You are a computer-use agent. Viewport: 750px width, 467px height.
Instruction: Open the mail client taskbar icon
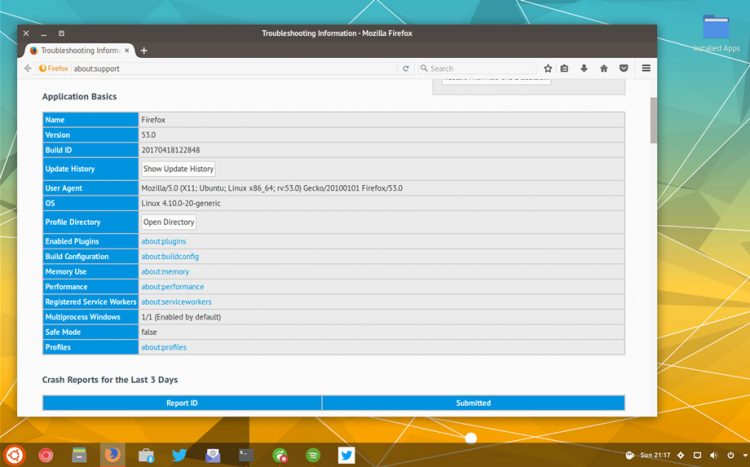[x=213, y=455]
